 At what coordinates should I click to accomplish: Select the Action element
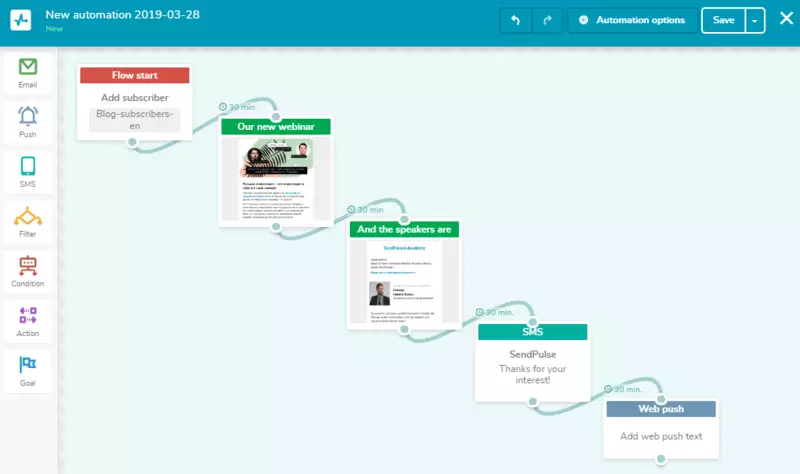point(28,321)
